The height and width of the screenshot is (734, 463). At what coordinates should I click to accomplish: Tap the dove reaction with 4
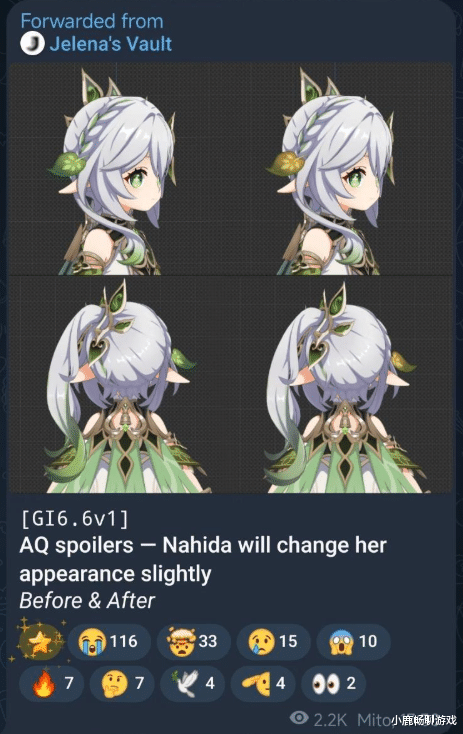point(192,683)
